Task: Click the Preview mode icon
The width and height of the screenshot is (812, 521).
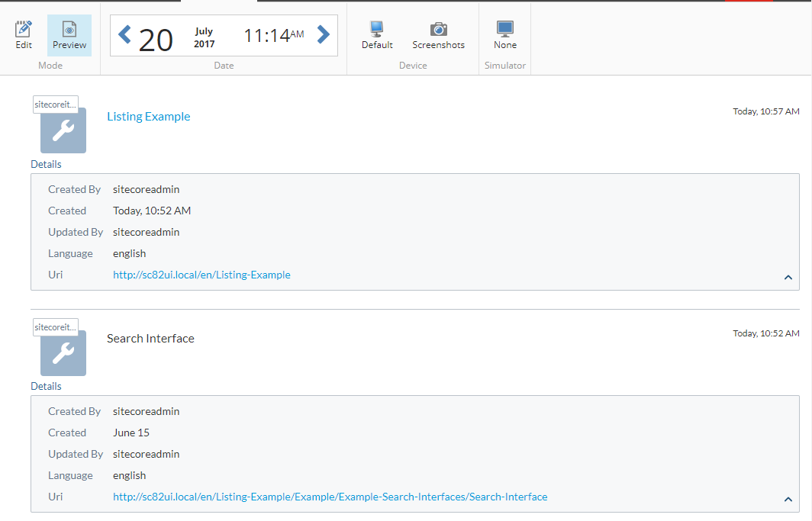Action: click(x=69, y=34)
